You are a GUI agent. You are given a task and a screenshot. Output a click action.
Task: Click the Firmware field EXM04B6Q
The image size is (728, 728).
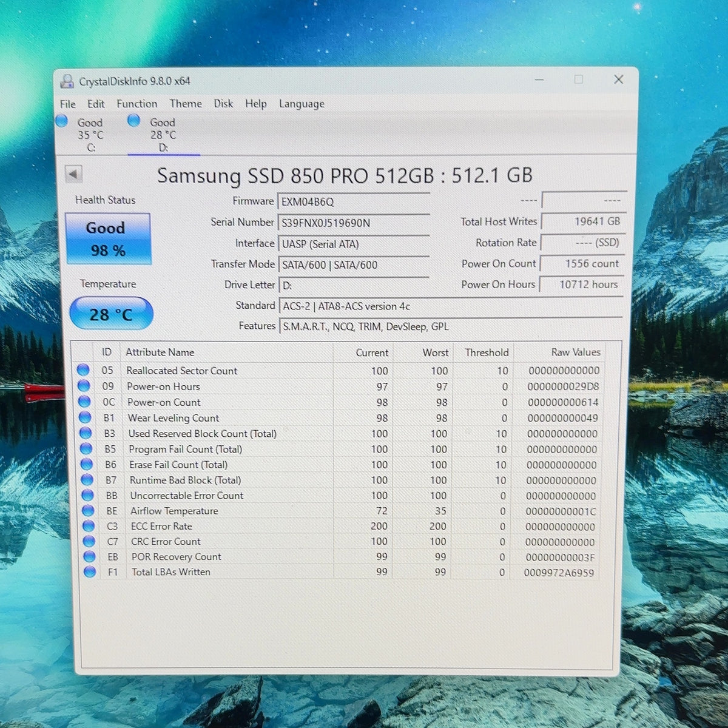click(354, 201)
